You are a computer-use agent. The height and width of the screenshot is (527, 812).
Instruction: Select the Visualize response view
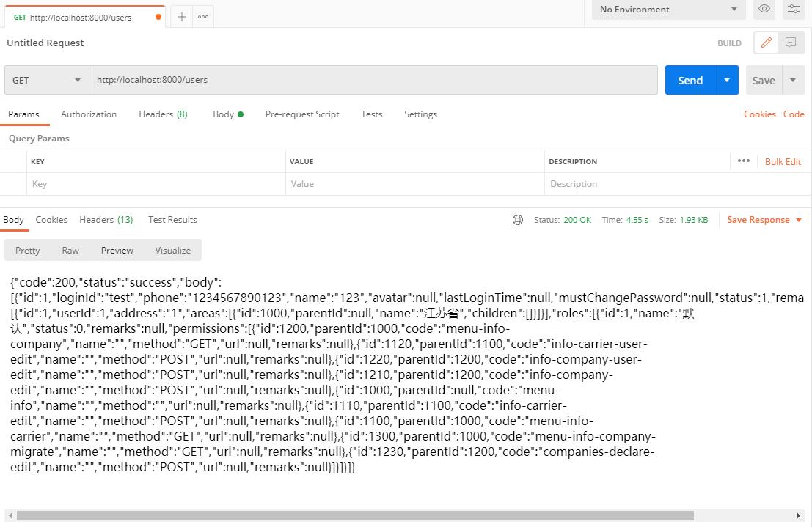coord(172,251)
